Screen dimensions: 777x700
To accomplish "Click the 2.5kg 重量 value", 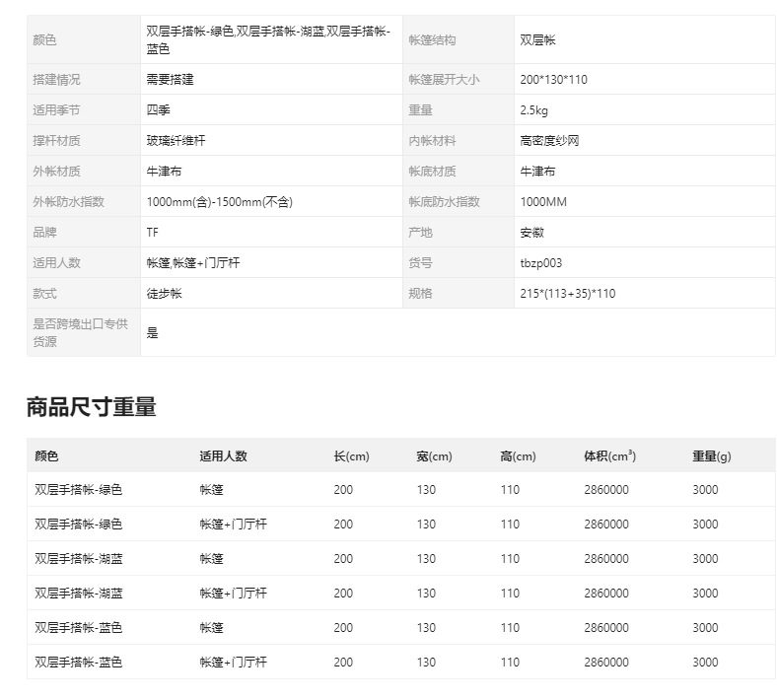I will [x=533, y=110].
